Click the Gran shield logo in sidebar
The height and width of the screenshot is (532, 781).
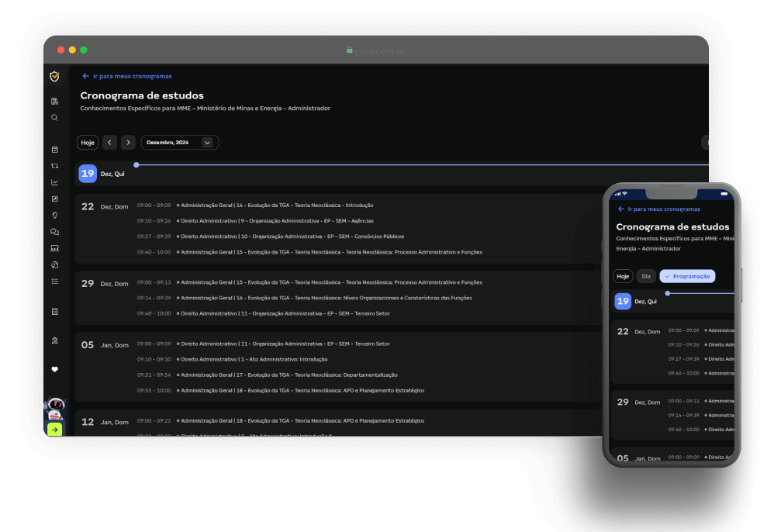tap(54, 76)
